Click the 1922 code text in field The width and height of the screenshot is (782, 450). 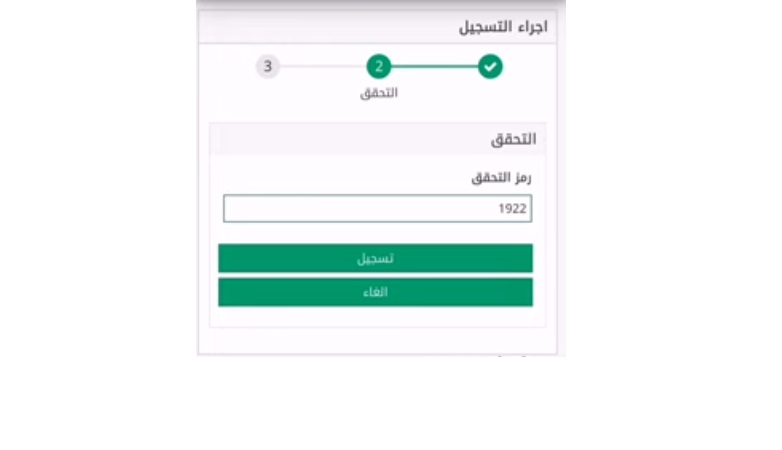point(512,209)
